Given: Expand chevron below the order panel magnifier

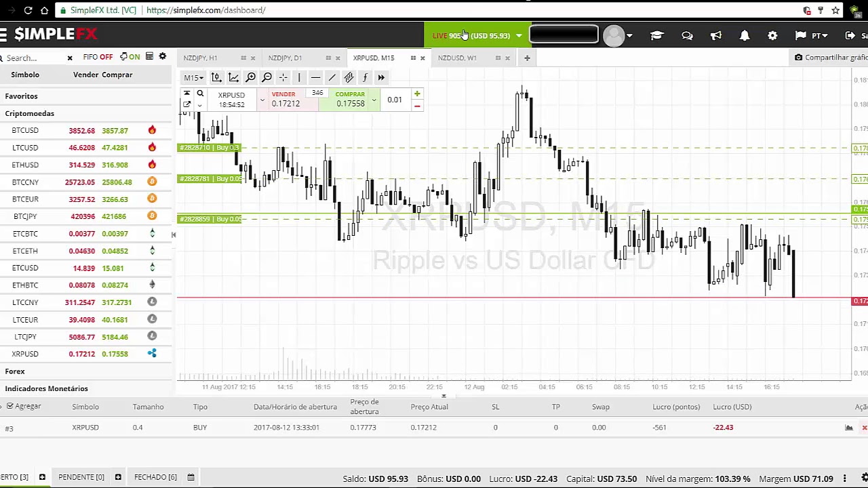Looking at the screenshot, I should [199, 105].
